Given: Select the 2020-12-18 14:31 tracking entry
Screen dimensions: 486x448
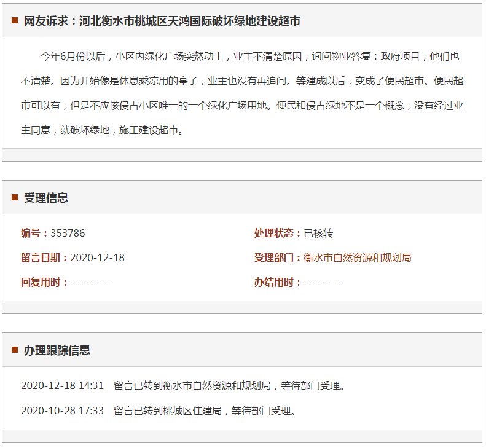Looking at the screenshot, I should click(x=62, y=386).
